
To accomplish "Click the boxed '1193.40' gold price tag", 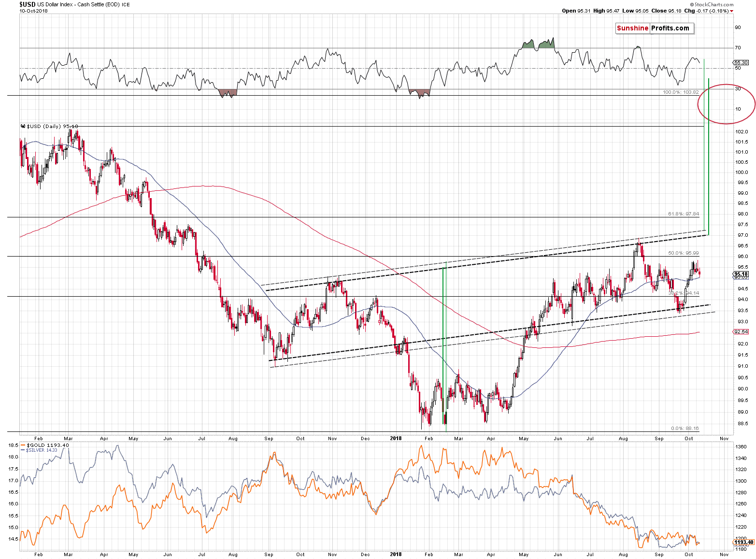I will coord(743,542).
